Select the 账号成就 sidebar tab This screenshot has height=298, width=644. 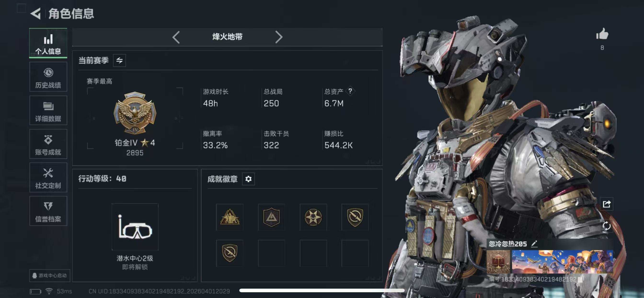48,144
